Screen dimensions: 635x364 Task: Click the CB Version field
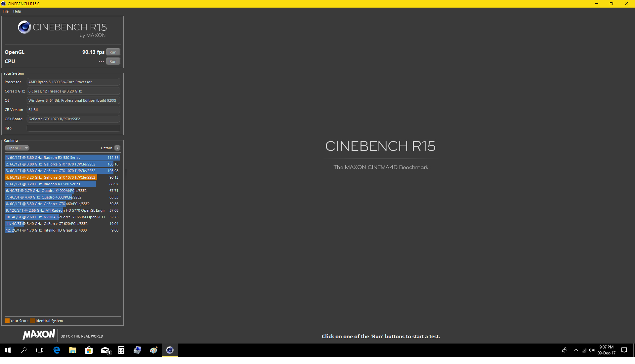[x=73, y=110]
